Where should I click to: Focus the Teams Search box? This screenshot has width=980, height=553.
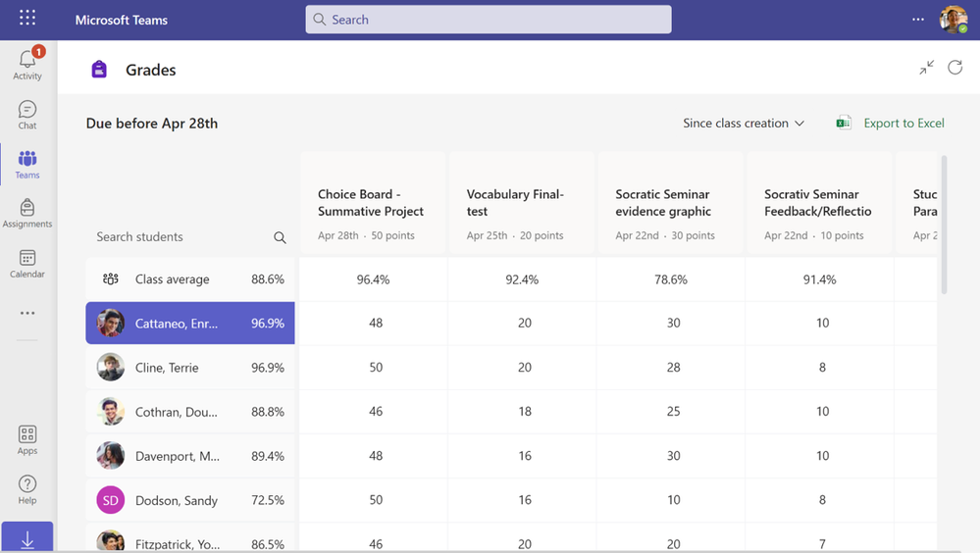pos(489,20)
